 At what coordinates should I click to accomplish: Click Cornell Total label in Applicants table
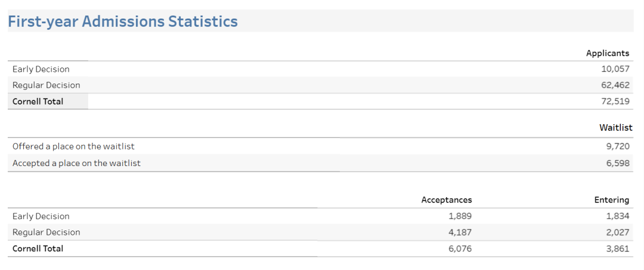click(x=38, y=102)
